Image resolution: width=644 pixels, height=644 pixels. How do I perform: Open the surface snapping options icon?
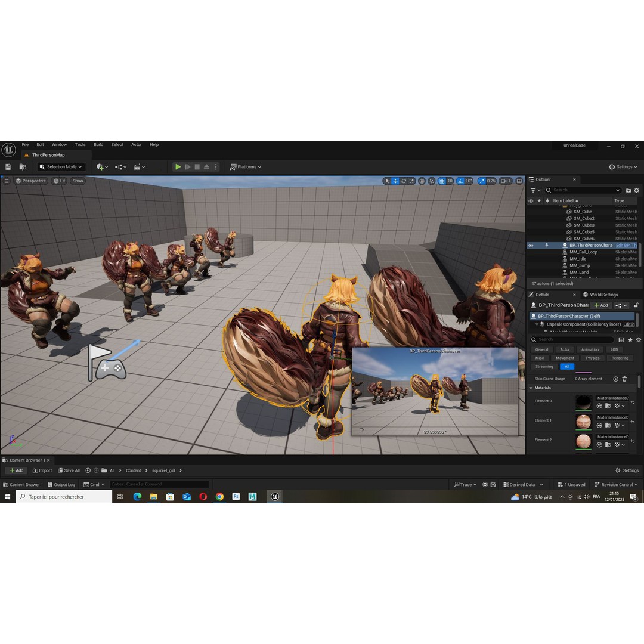pos(431,181)
